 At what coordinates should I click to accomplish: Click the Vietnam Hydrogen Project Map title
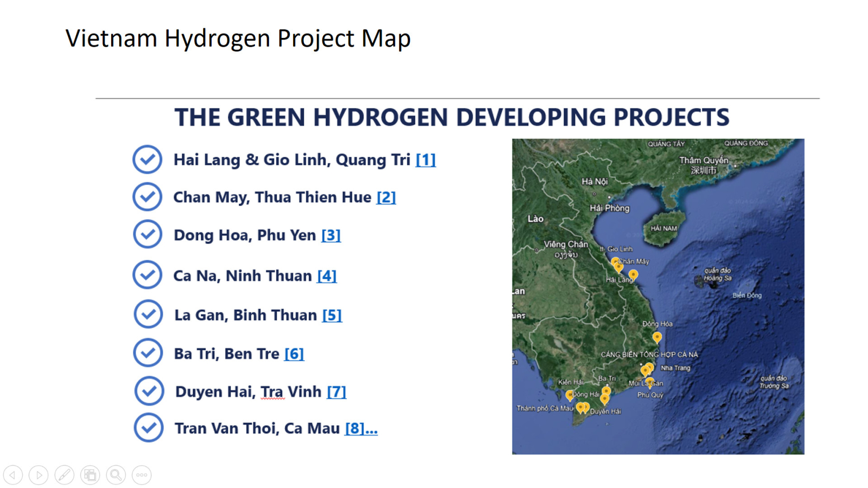click(x=238, y=38)
